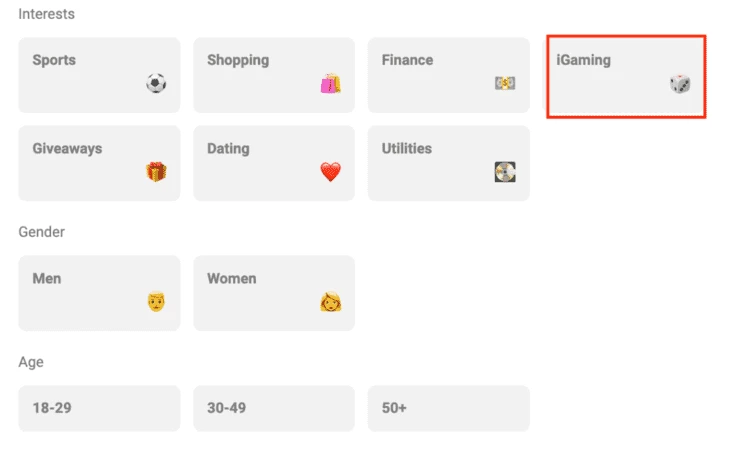Choose the highlighted iGaming interest tile
The height and width of the screenshot is (457, 730).
pos(626,76)
